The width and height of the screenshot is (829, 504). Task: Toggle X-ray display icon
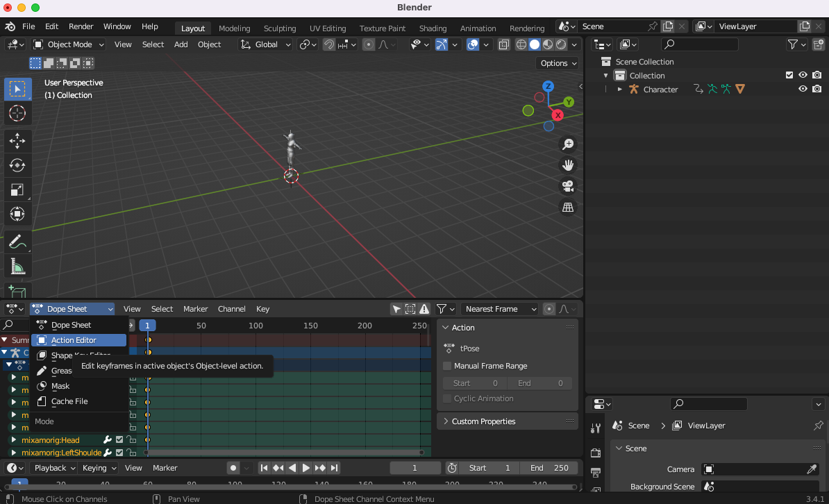504,44
